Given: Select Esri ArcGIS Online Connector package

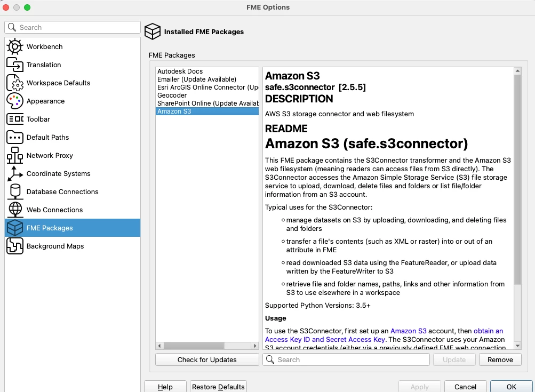Looking at the screenshot, I should pos(207,87).
